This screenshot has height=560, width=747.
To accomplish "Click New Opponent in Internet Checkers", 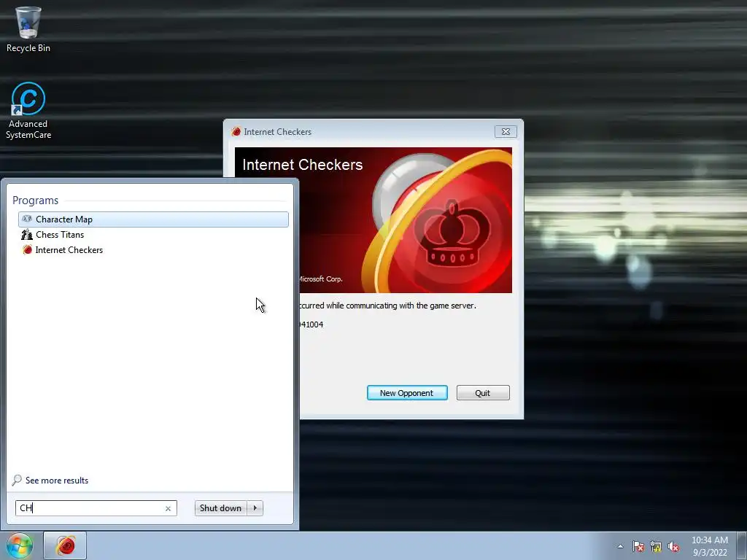I will coord(407,393).
